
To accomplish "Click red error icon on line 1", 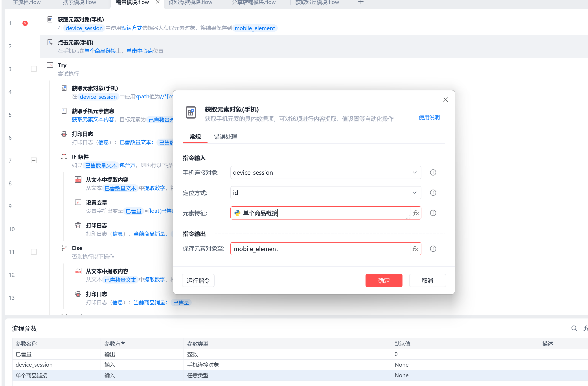I will tap(25, 23).
